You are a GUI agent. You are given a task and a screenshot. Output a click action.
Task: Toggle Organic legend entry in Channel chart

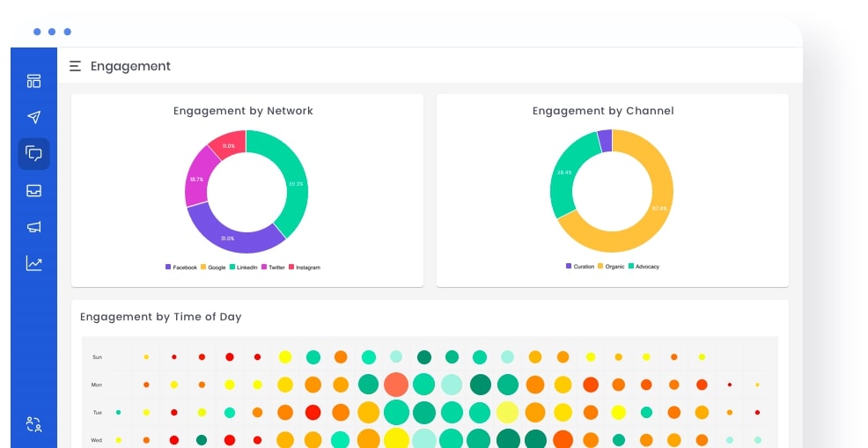point(611,267)
